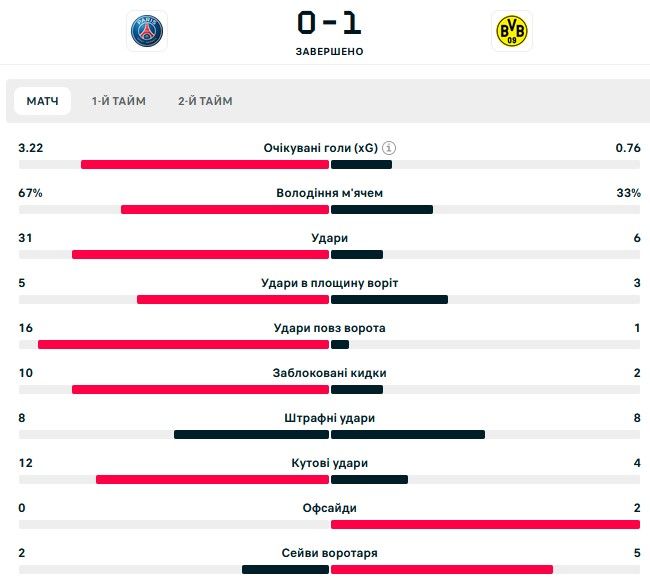This screenshot has height=577, width=650.
Task: Click the red Офсайди bar for Dortmund
Action: pyautogui.click(x=484, y=524)
